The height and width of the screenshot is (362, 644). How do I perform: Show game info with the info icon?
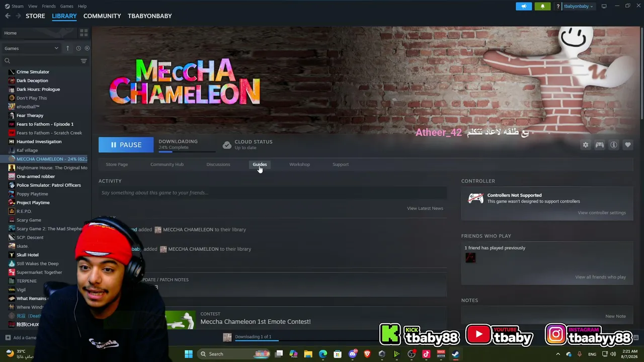point(614,145)
